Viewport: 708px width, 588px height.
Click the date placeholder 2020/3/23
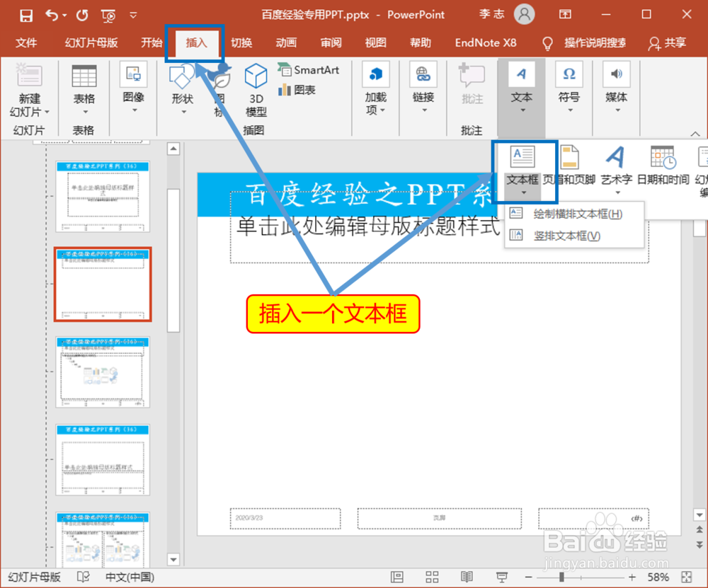point(285,518)
